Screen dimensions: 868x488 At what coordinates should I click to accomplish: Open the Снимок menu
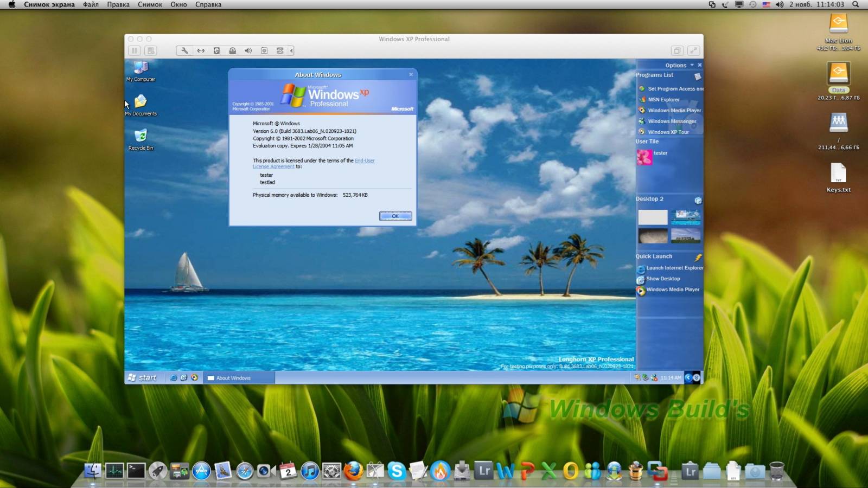(x=150, y=4)
